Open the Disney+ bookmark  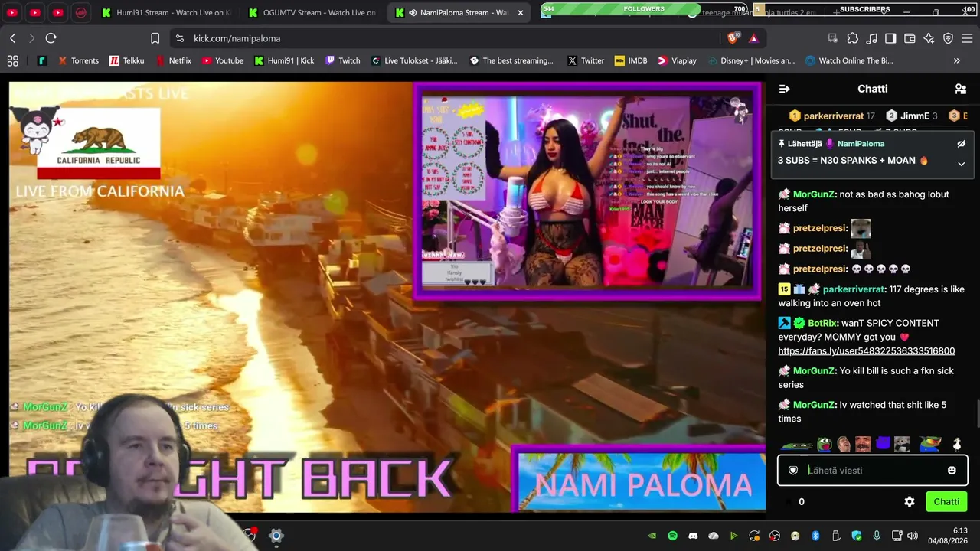pyautogui.click(x=751, y=60)
